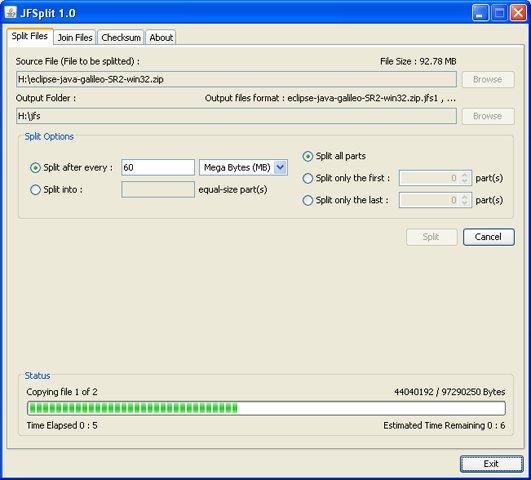531x480 pixels.
Task: Click the first parts spinner value field
Action: [429, 178]
